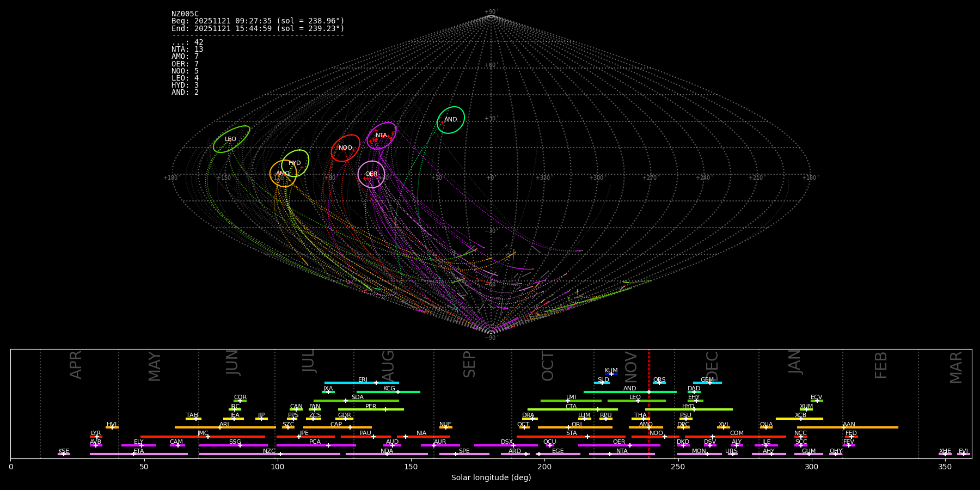The width and height of the screenshot is (980, 490).
Task: Click the CAP shower bar in timeline
Action: point(338,427)
